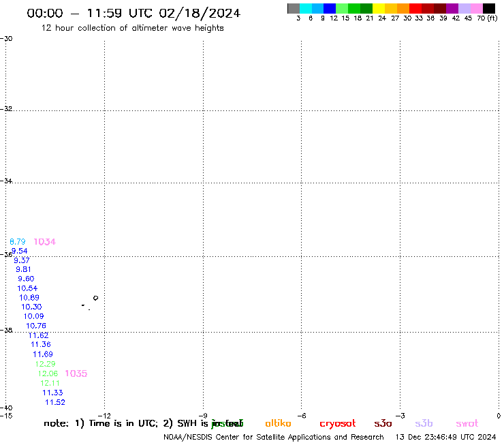
Task: Select the lavender 's3b' satellite label
Action: 424,423
